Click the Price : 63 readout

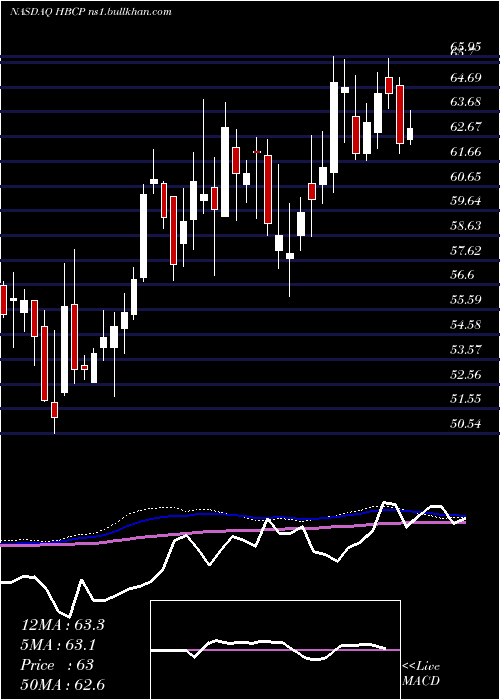pos(57,665)
